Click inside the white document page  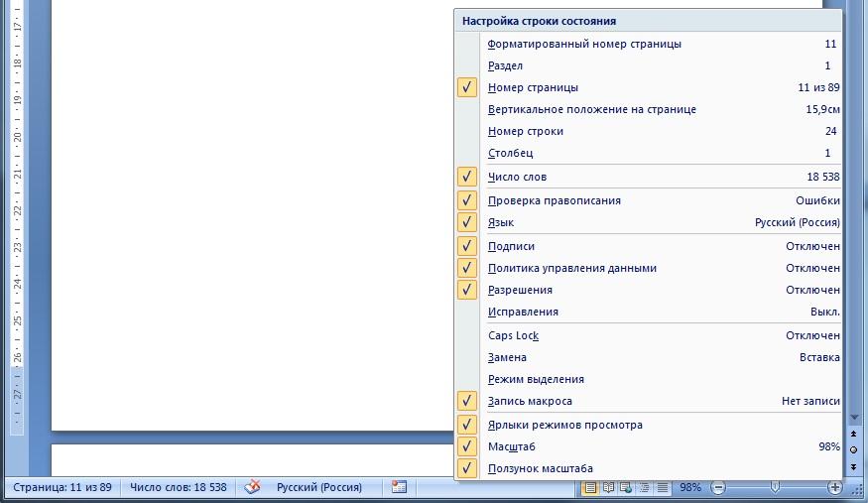(x=252, y=214)
